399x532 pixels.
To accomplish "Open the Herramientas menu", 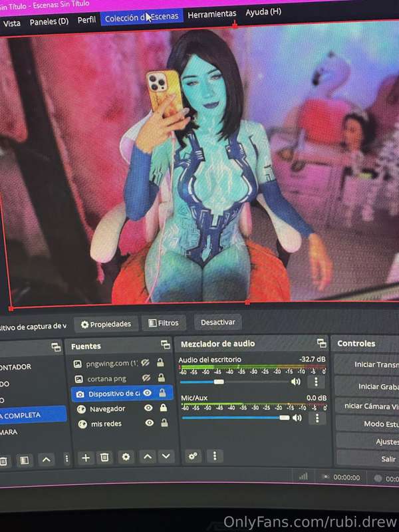I will click(211, 13).
